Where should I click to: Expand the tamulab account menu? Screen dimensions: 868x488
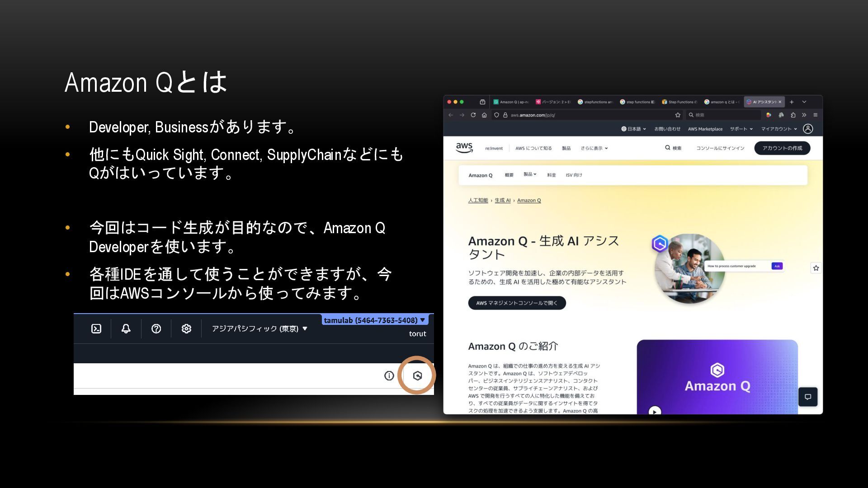pyautogui.click(x=375, y=320)
